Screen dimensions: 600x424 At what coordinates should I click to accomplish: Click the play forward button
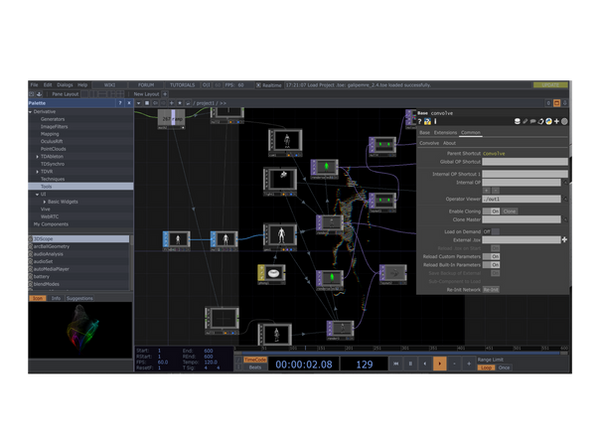tap(440, 364)
